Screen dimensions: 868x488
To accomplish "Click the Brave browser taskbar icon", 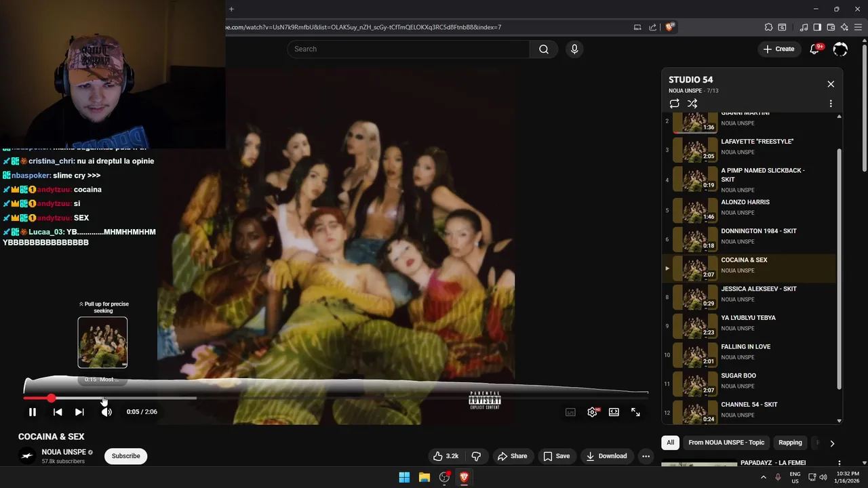I will pyautogui.click(x=464, y=477).
